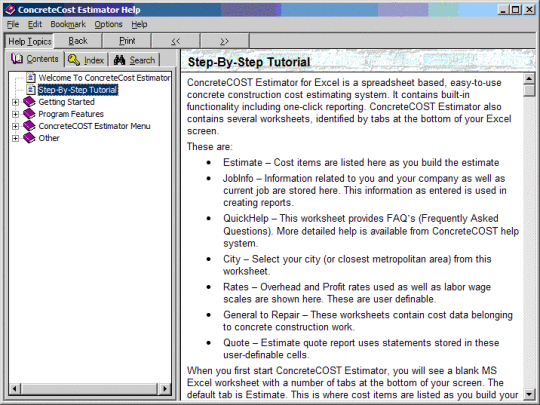Screen dimensions: 540x405
Task: Click the purple book icon for ConcreteCOST Estimator Menu
Action: pyautogui.click(x=29, y=126)
